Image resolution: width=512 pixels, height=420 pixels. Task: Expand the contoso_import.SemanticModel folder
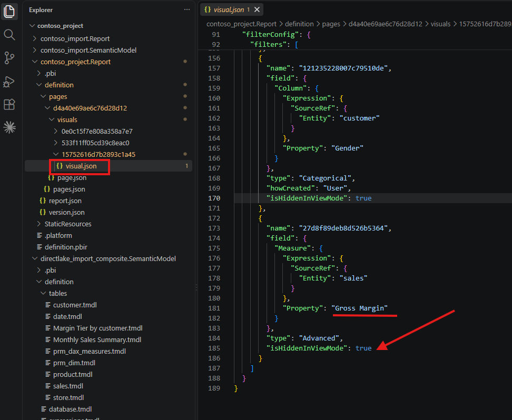point(88,50)
